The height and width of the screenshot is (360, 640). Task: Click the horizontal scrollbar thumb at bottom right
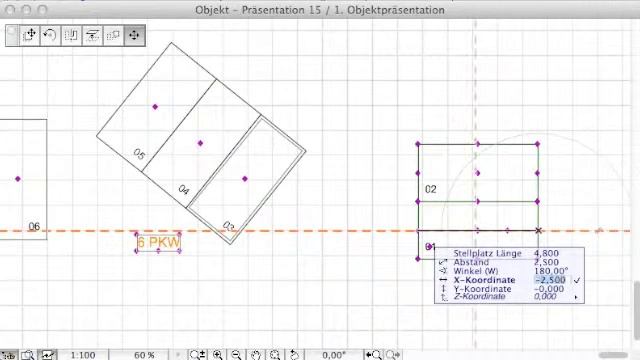point(613,355)
